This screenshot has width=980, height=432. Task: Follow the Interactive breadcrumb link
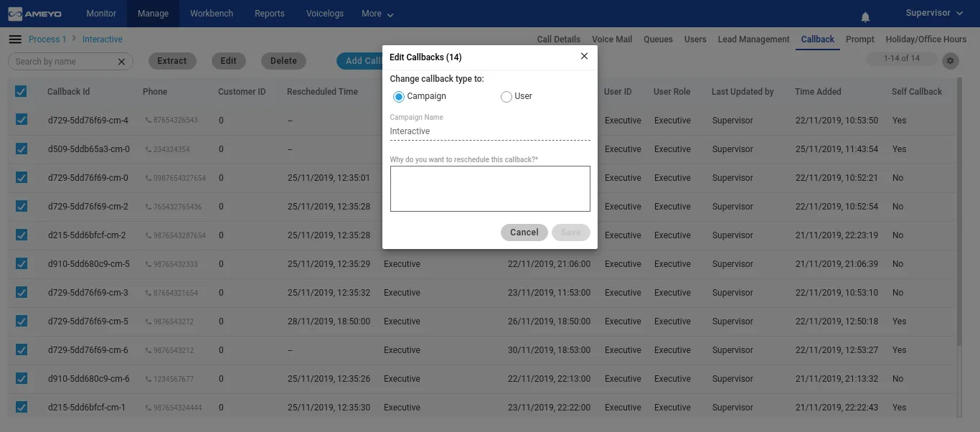coord(103,39)
